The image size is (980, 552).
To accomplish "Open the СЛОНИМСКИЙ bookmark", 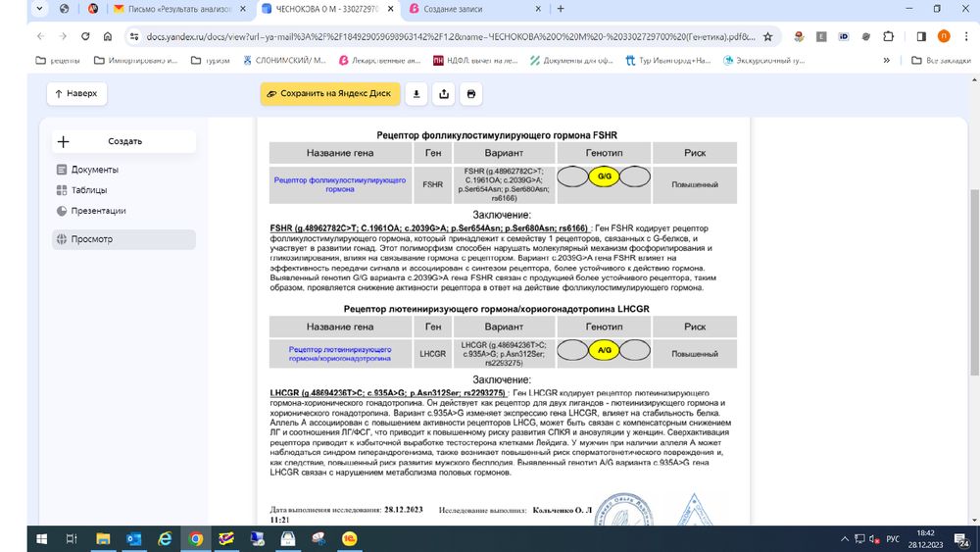I will coord(284,61).
